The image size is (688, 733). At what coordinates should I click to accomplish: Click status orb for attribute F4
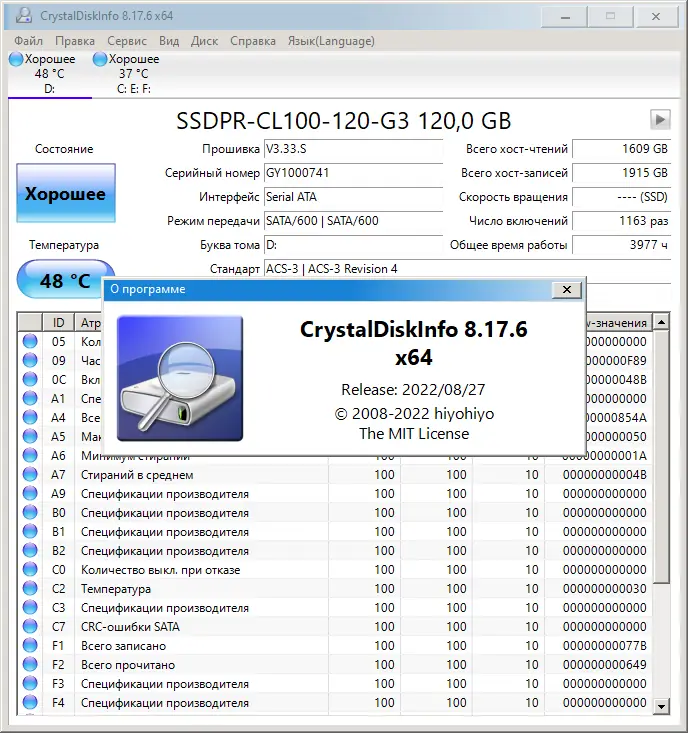30,703
